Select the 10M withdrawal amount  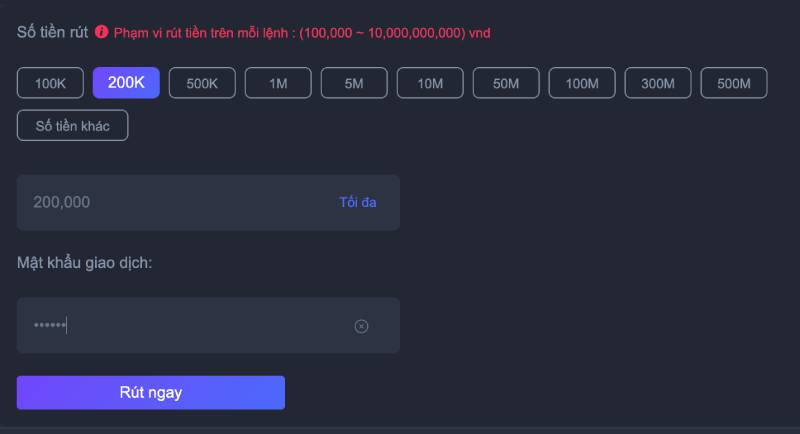tap(430, 83)
